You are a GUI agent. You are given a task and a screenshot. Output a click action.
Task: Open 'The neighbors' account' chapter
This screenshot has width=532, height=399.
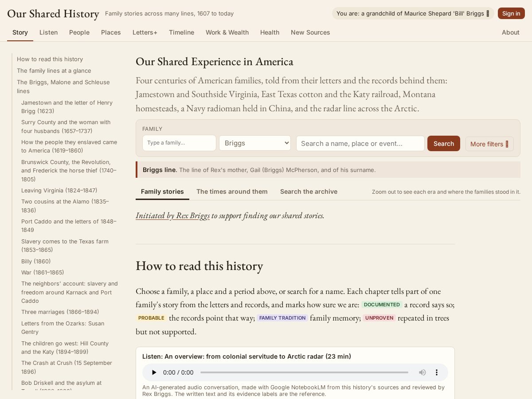(70, 292)
